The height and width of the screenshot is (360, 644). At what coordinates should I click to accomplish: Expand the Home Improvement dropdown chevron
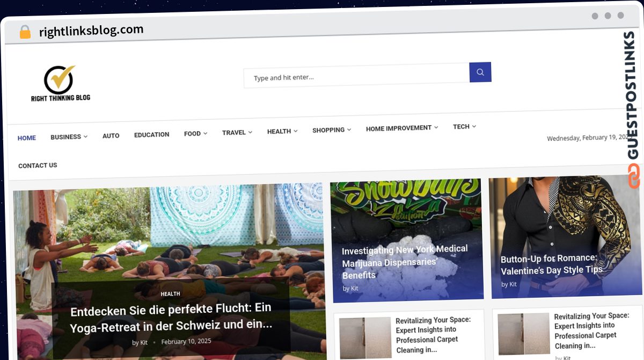point(436,127)
